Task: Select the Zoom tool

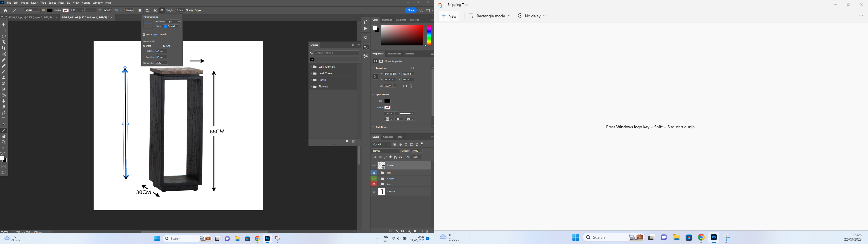Action: point(4,142)
